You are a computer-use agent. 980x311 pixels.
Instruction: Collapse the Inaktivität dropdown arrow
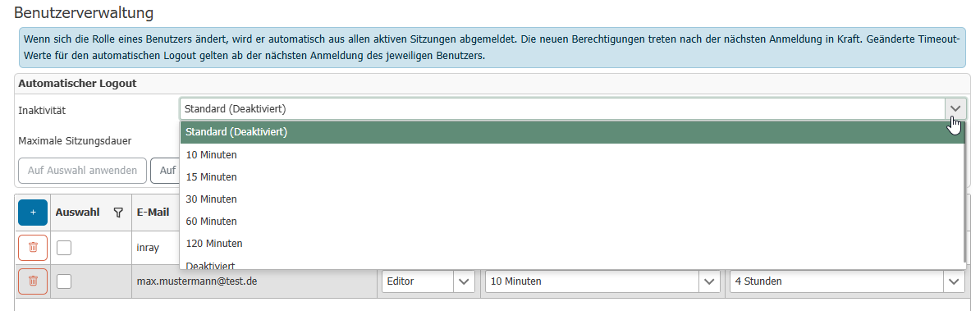pos(955,108)
